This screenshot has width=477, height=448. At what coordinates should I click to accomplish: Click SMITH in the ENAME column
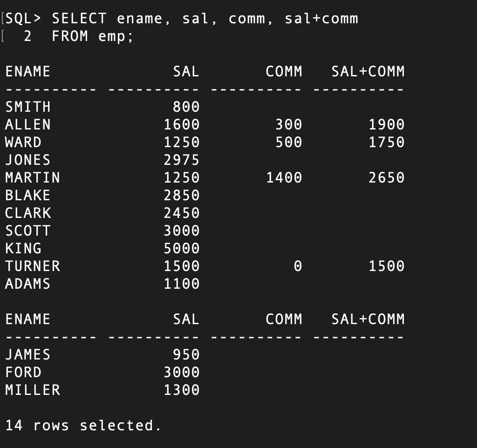point(27,107)
